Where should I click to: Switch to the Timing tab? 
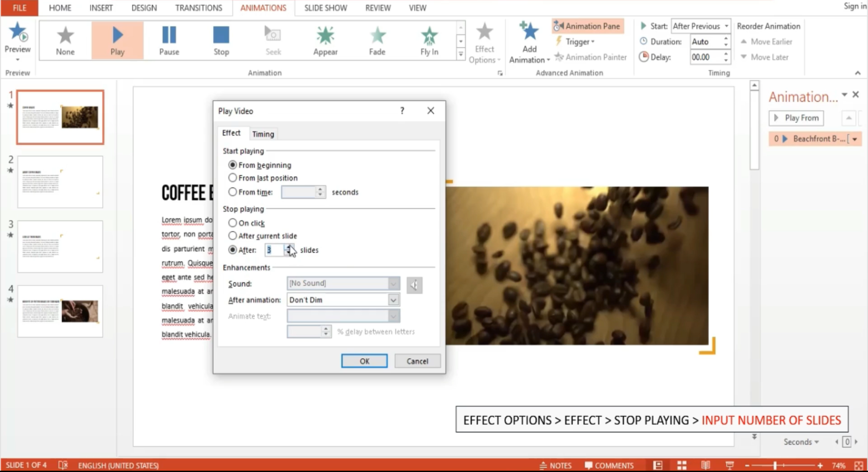263,134
